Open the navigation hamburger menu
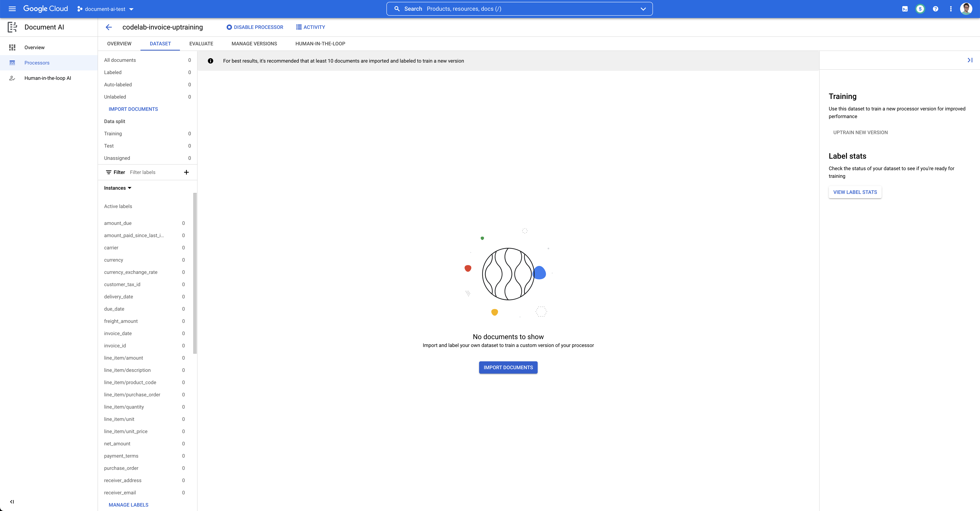This screenshot has width=980, height=511. (12, 9)
